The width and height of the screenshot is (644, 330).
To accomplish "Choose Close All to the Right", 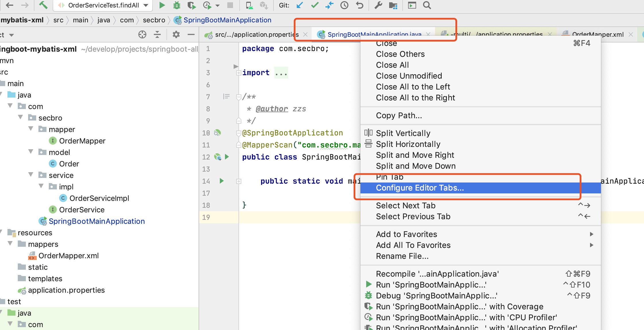I will click(x=480, y=98).
